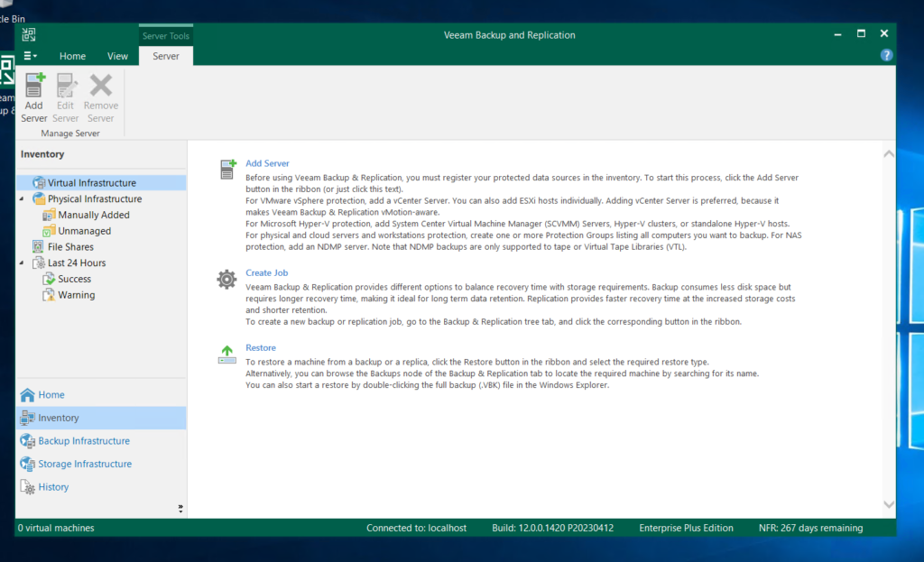Select the Edit Server ribbon icon
The image size is (924, 562).
(66, 95)
